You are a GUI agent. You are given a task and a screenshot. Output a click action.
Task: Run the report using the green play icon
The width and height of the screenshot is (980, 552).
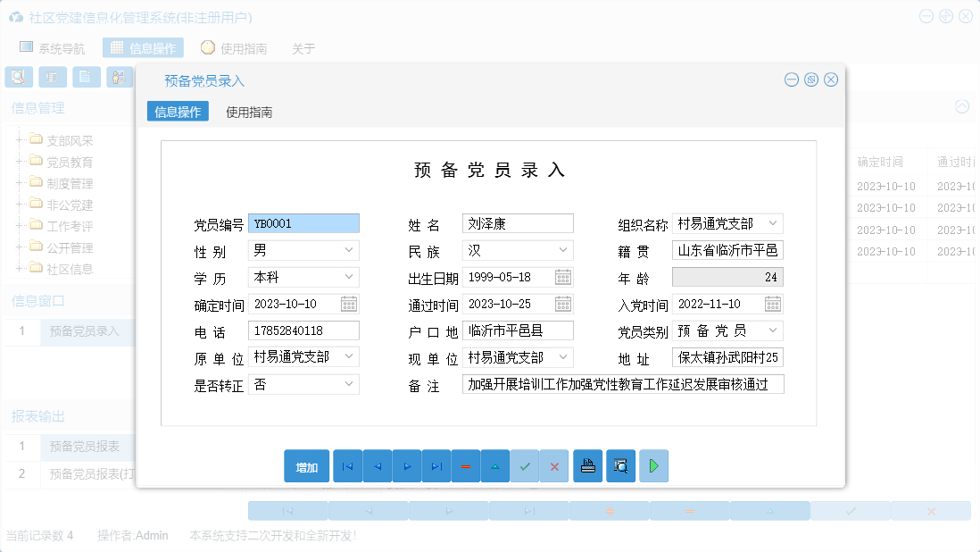pos(653,465)
